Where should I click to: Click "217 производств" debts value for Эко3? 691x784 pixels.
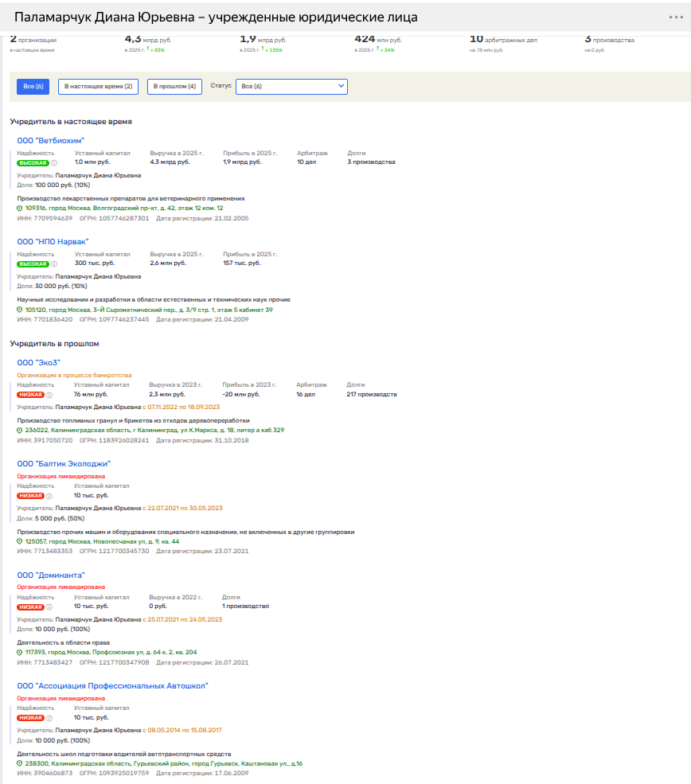tap(372, 395)
